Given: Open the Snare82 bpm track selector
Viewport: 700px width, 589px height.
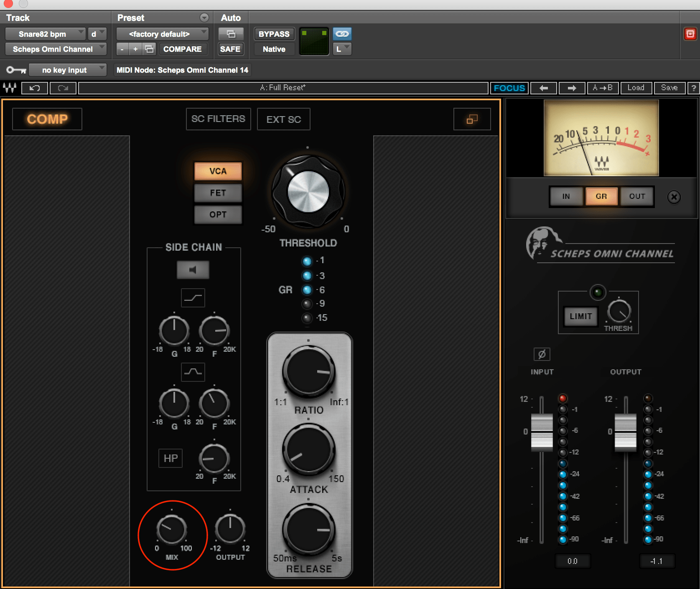Looking at the screenshot, I should tap(46, 34).
